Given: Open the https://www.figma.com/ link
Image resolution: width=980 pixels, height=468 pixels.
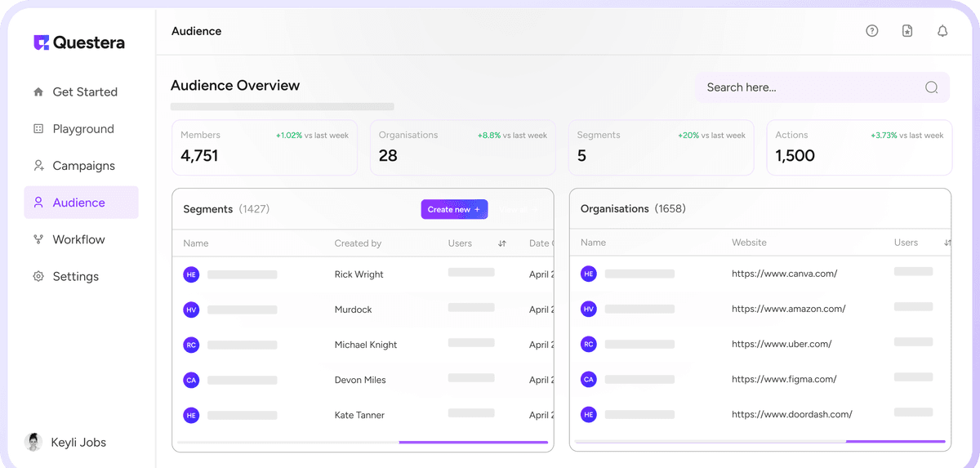Looking at the screenshot, I should point(783,379).
